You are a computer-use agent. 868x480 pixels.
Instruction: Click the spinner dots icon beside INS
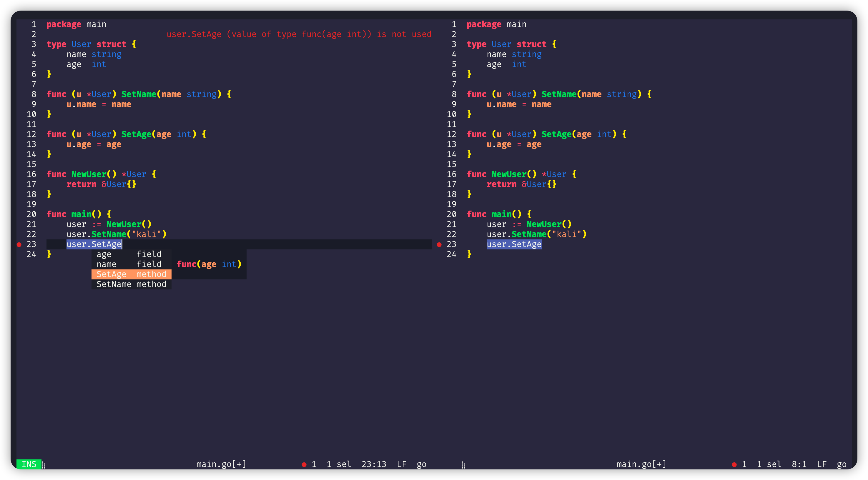tap(44, 465)
